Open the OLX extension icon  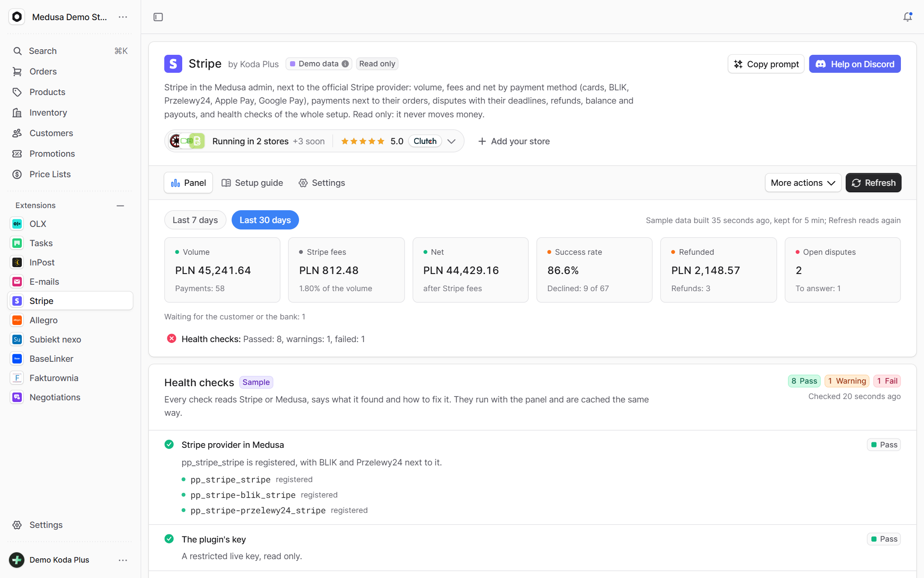point(17,224)
